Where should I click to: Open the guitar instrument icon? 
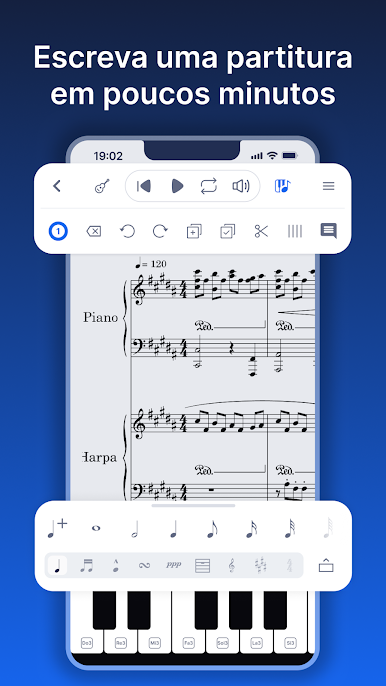point(102,186)
